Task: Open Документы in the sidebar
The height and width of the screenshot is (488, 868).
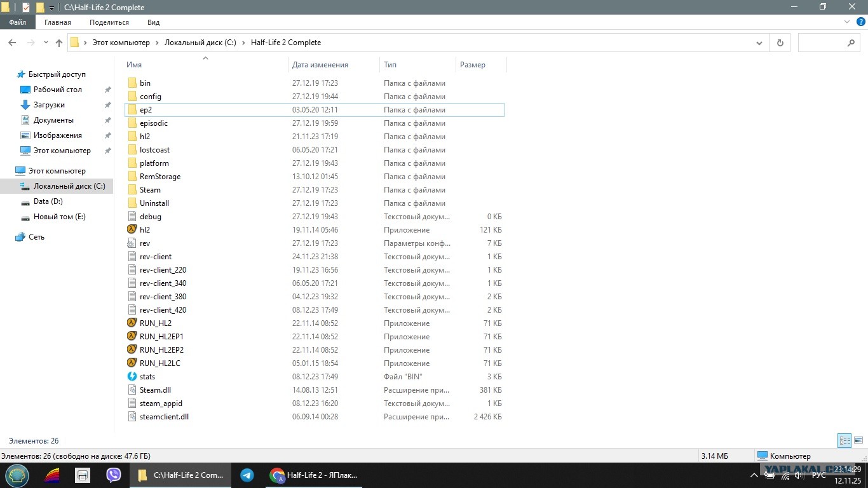Action: point(53,120)
